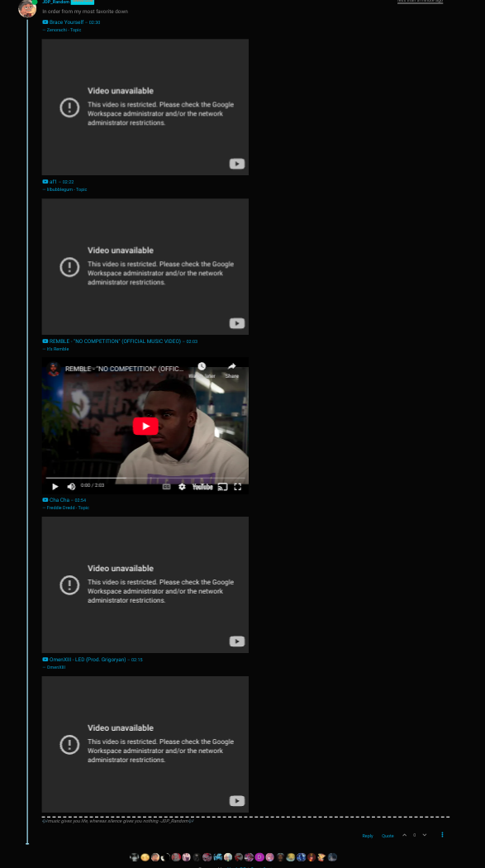
Task: Click the REMBLE video title in the player
Action: click(x=125, y=369)
